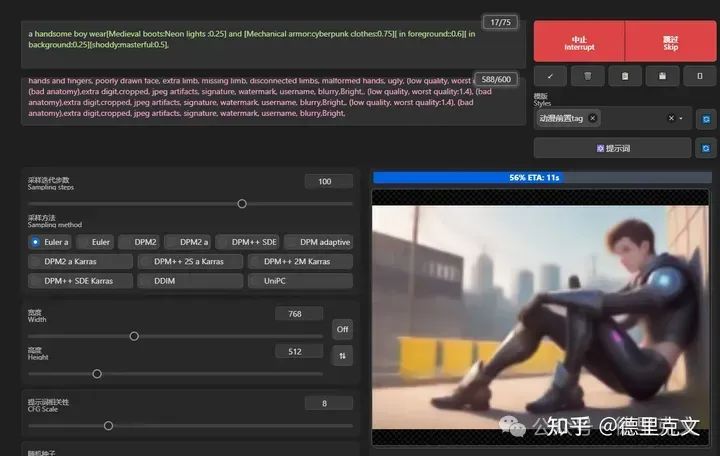Select the DPM adaptive sampling method
The width and height of the screenshot is (720, 456).
click(318, 242)
